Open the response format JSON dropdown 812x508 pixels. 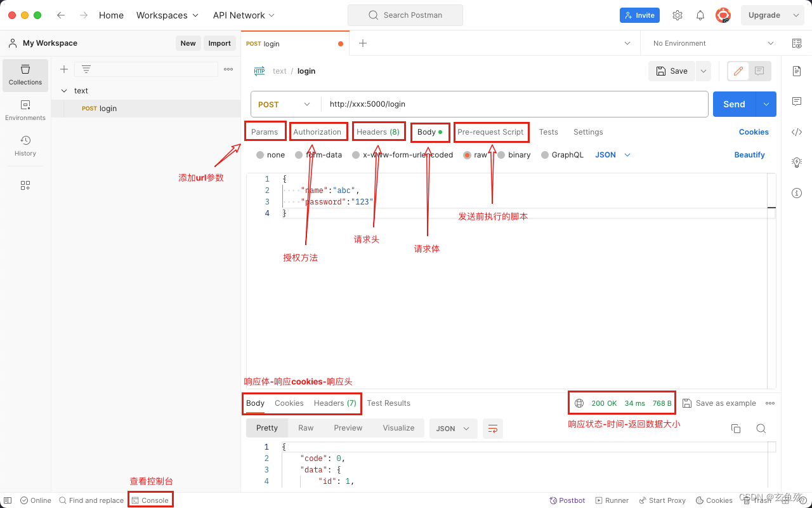[454, 429]
